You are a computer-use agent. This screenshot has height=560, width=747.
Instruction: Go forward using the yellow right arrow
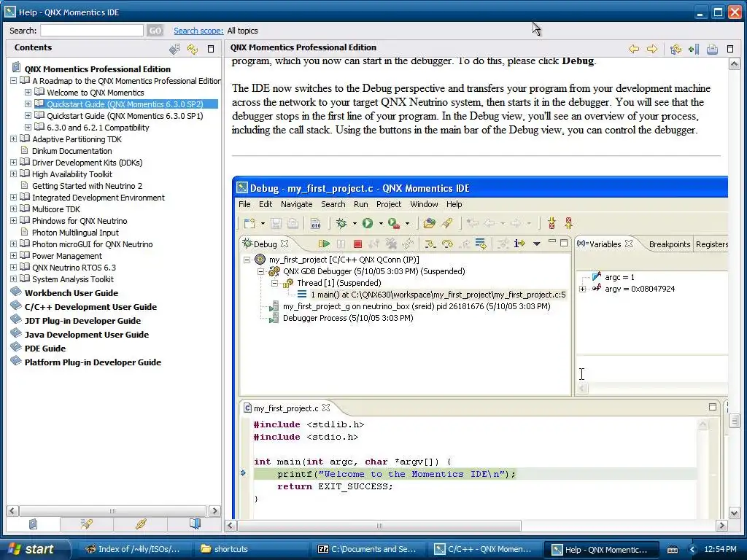click(651, 49)
